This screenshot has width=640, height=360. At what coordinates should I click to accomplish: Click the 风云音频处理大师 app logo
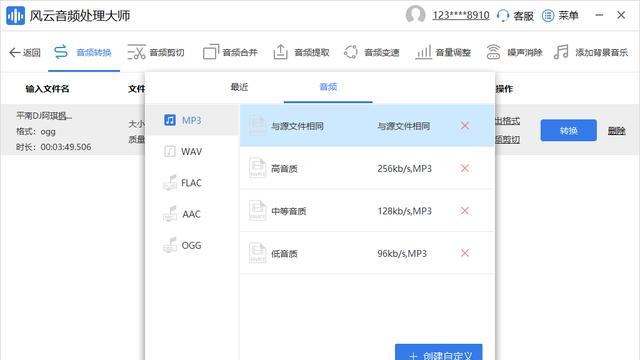tap(16, 16)
